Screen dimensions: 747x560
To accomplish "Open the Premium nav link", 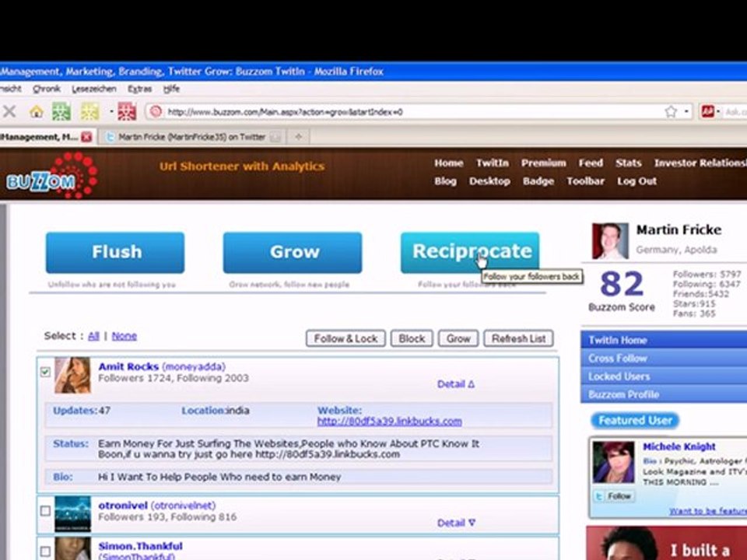I will tap(543, 163).
